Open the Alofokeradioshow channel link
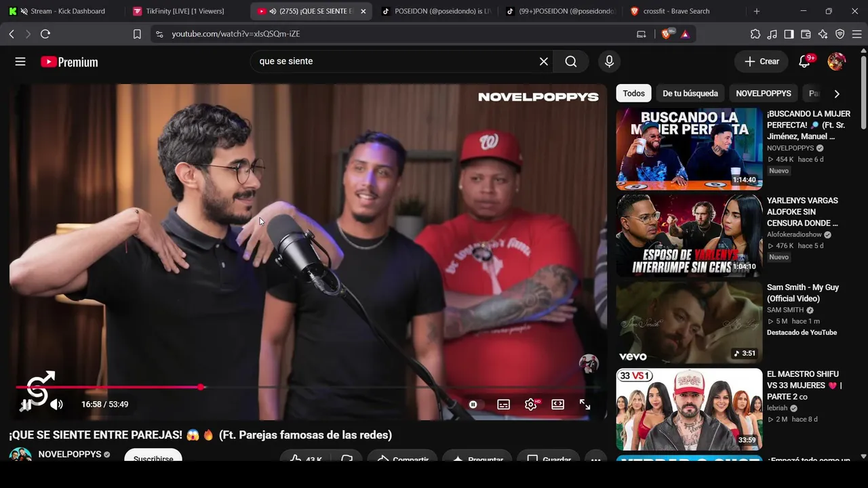 795,235
